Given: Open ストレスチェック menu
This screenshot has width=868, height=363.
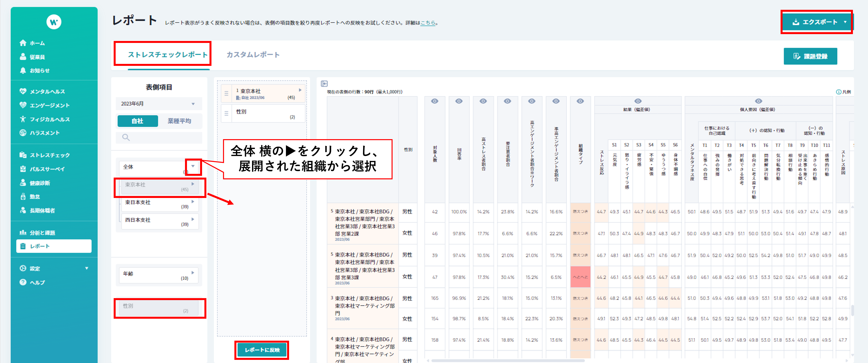Looking at the screenshot, I should click(x=45, y=155).
